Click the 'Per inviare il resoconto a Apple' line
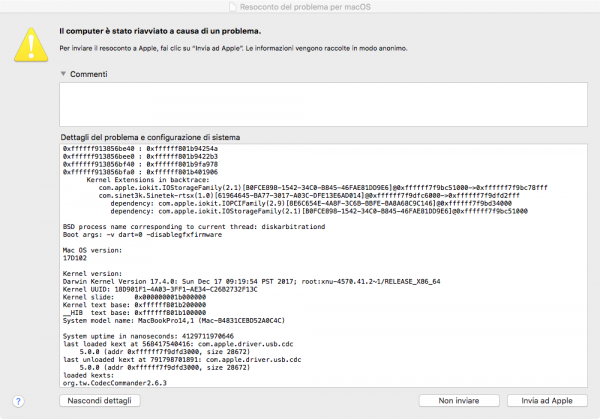This screenshot has width=600, height=419. [x=233, y=48]
